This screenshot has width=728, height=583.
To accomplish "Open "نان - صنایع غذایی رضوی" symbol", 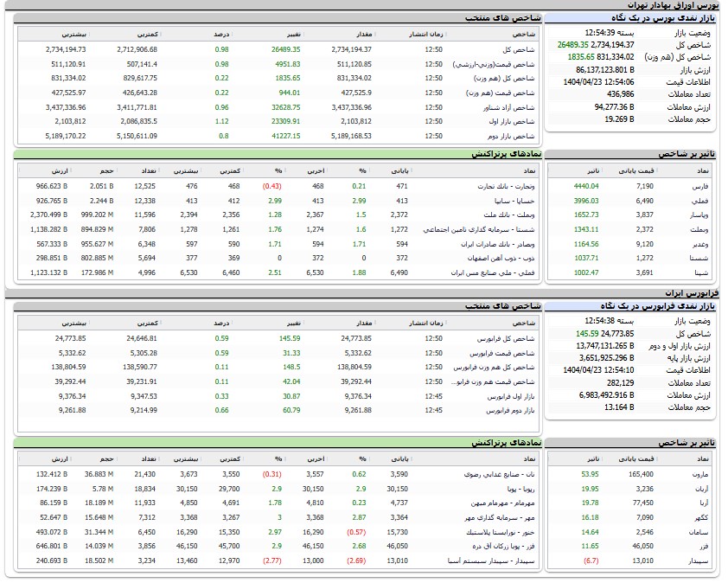I will 500,474.
